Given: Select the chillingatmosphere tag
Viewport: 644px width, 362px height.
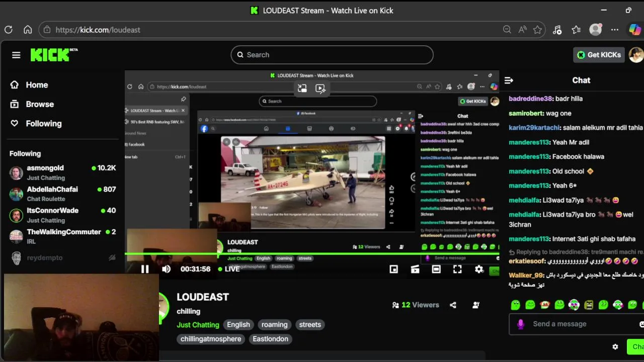Looking at the screenshot, I should click(211, 339).
